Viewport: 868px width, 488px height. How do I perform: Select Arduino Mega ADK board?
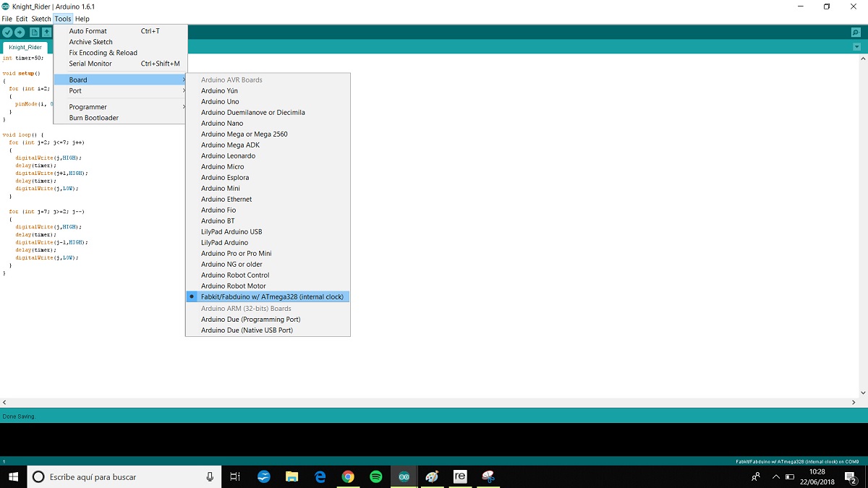pyautogui.click(x=268, y=145)
